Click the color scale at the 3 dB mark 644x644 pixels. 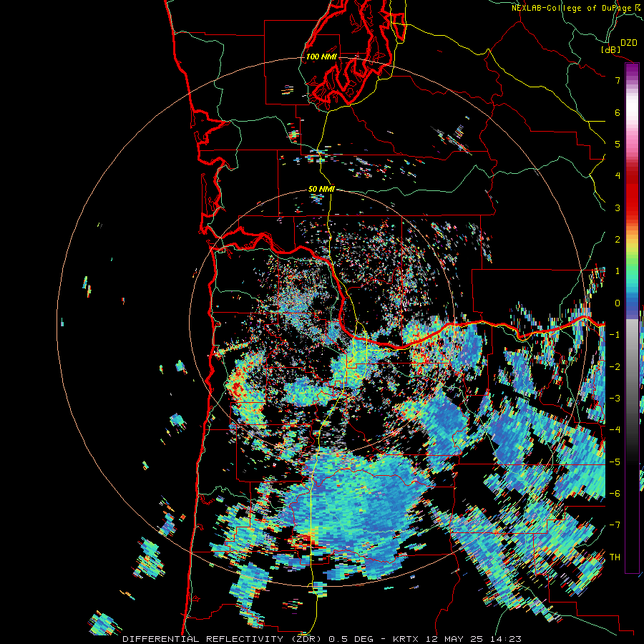tap(633, 208)
